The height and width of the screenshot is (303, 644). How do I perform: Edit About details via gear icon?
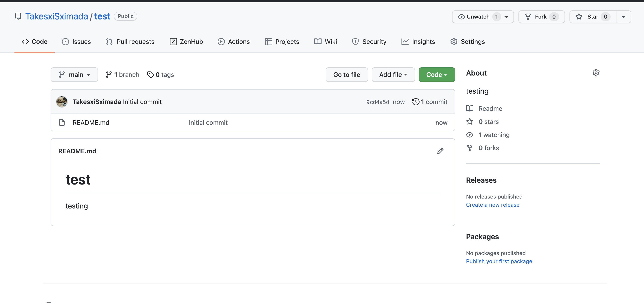click(x=596, y=73)
